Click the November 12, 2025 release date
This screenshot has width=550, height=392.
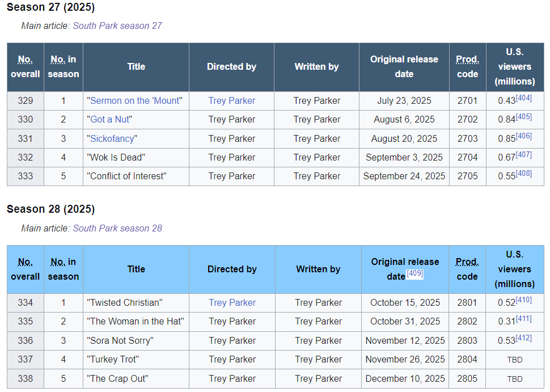point(405,341)
